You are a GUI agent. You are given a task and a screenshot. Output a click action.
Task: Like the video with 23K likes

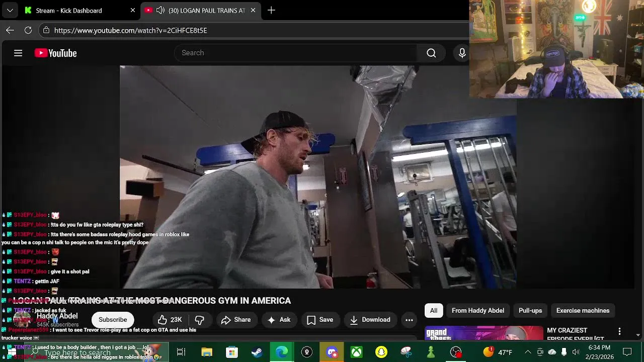(x=170, y=320)
